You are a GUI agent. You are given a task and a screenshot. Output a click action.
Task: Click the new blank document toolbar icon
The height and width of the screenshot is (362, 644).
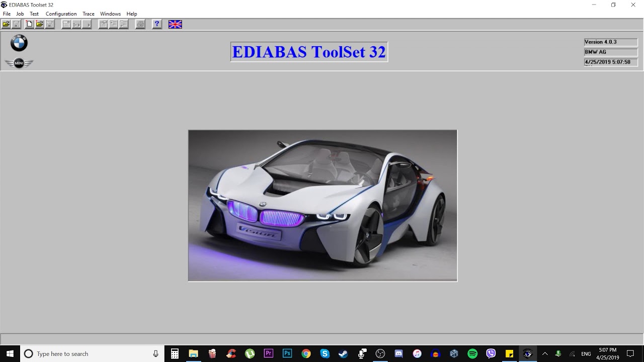tap(30, 24)
